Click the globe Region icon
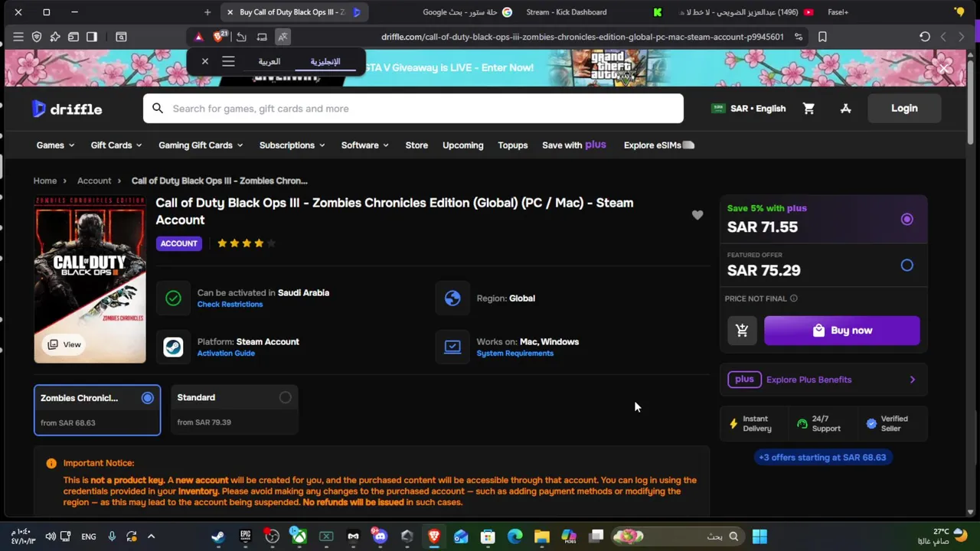The width and height of the screenshot is (980, 551). [452, 298]
